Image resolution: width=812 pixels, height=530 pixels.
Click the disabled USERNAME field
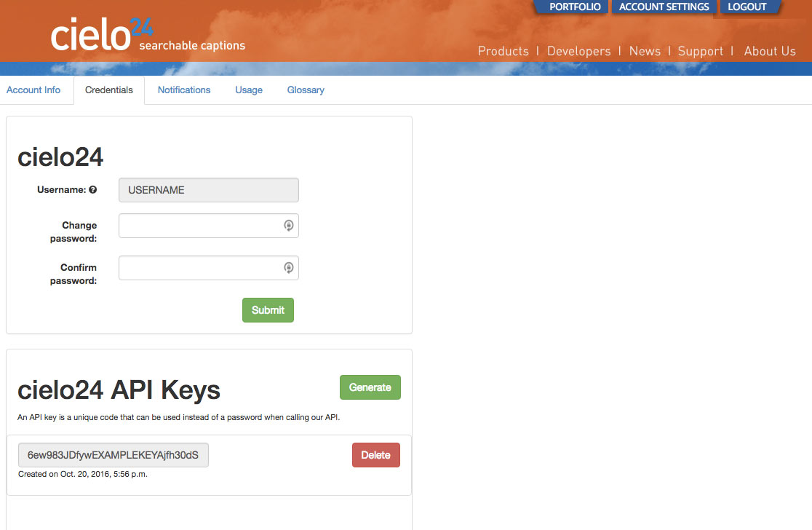pyautogui.click(x=209, y=190)
